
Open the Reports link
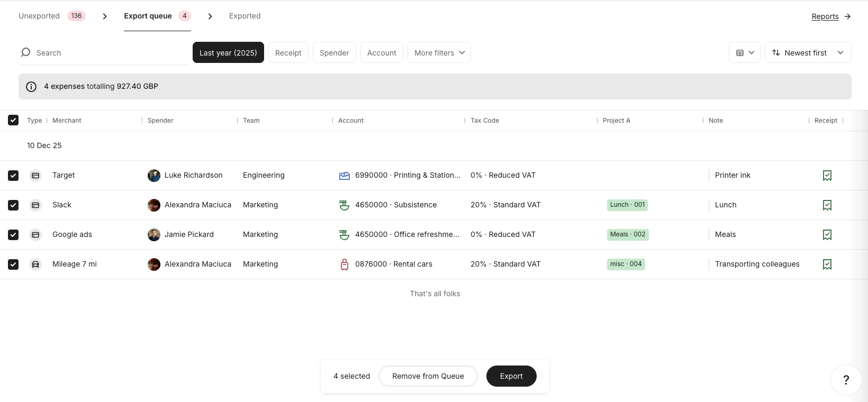click(x=825, y=16)
